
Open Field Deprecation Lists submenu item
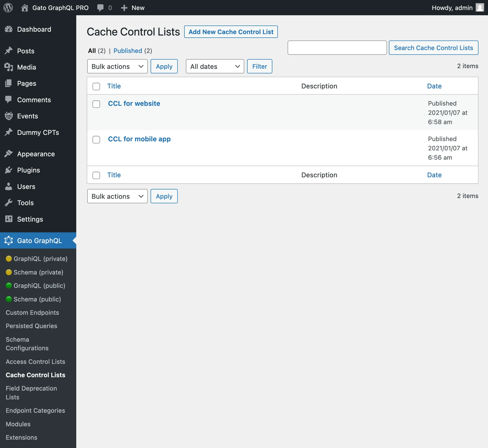click(x=31, y=392)
